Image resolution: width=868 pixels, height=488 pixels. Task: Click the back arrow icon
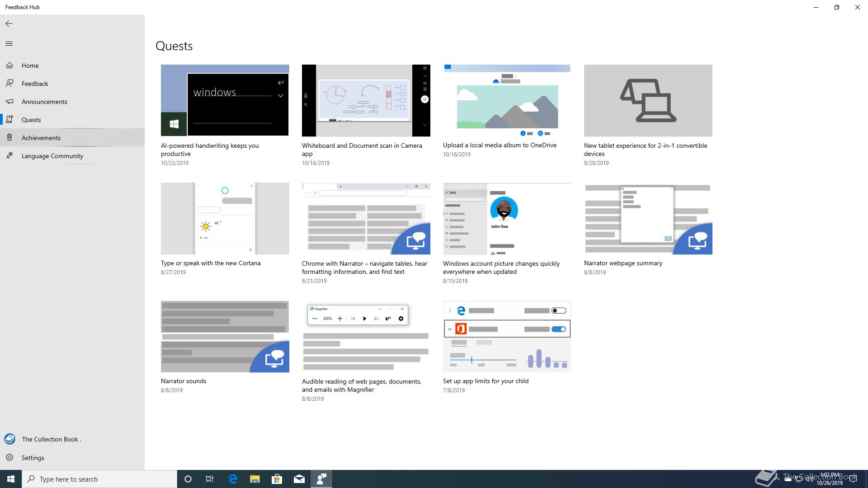(x=9, y=23)
